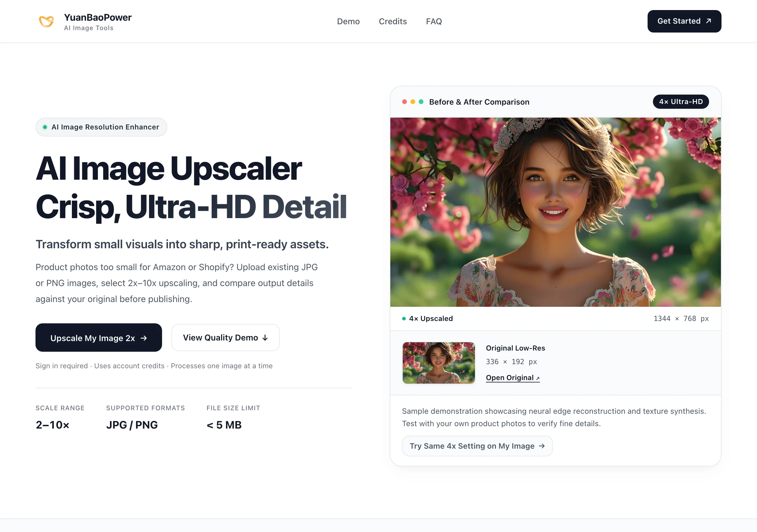Click the "Original Low-Res" label
The height and width of the screenshot is (532, 757).
coord(515,348)
